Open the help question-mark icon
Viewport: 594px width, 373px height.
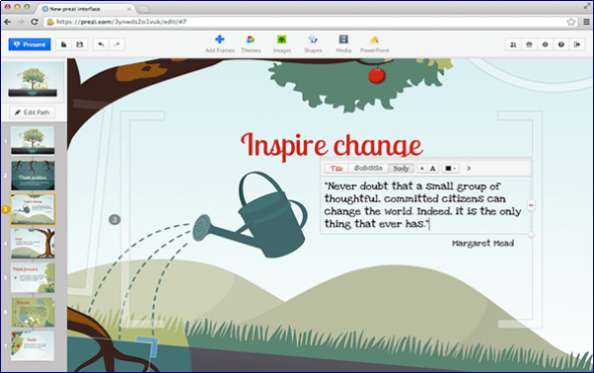click(561, 44)
